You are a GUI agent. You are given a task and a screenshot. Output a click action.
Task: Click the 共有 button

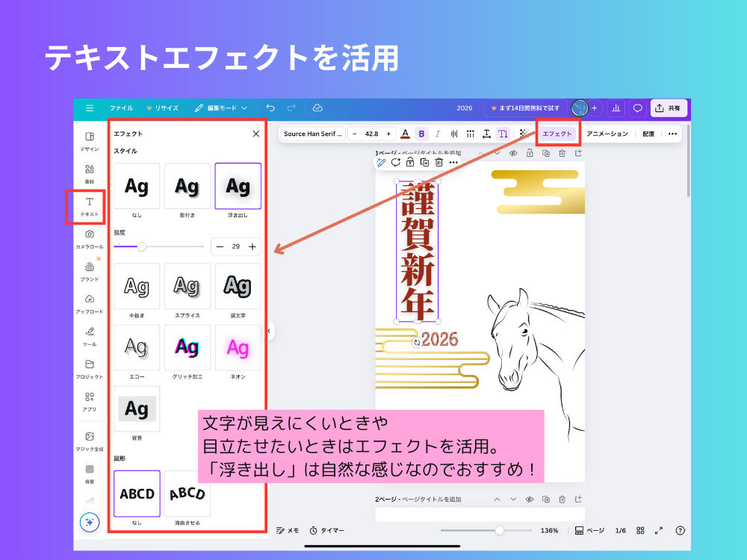[669, 108]
